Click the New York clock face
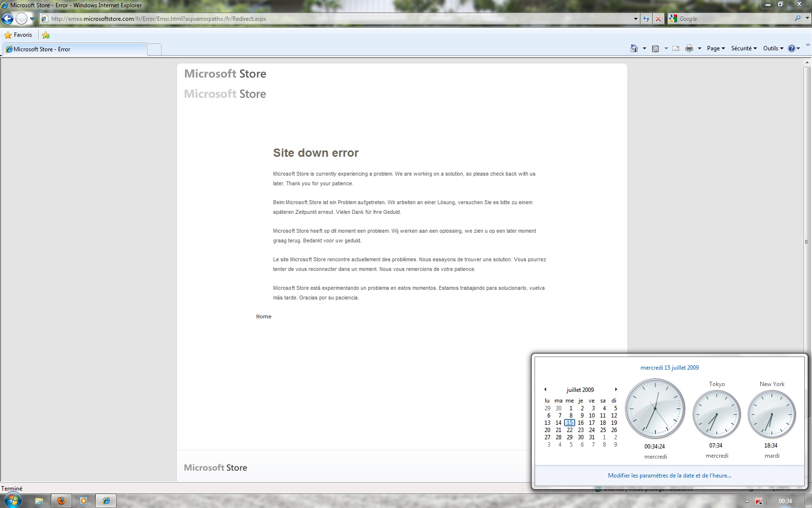Viewport: 812px width, 508px height. tap(772, 415)
